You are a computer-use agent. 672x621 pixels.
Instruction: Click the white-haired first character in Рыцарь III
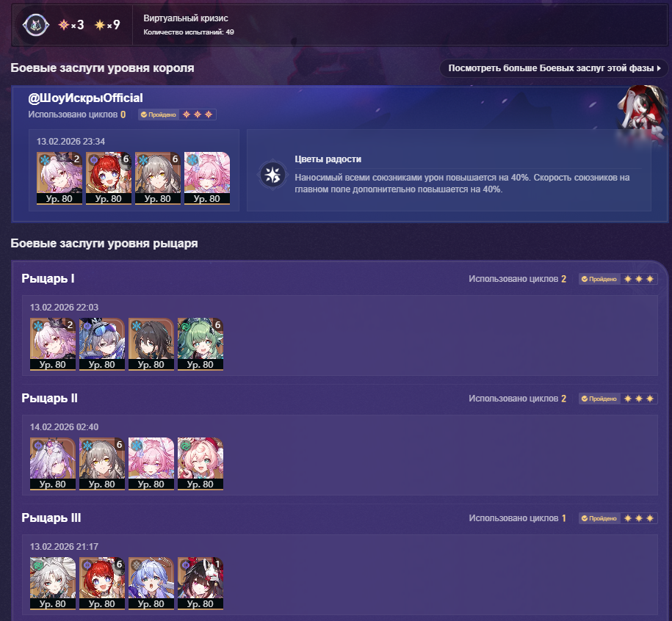click(x=53, y=584)
